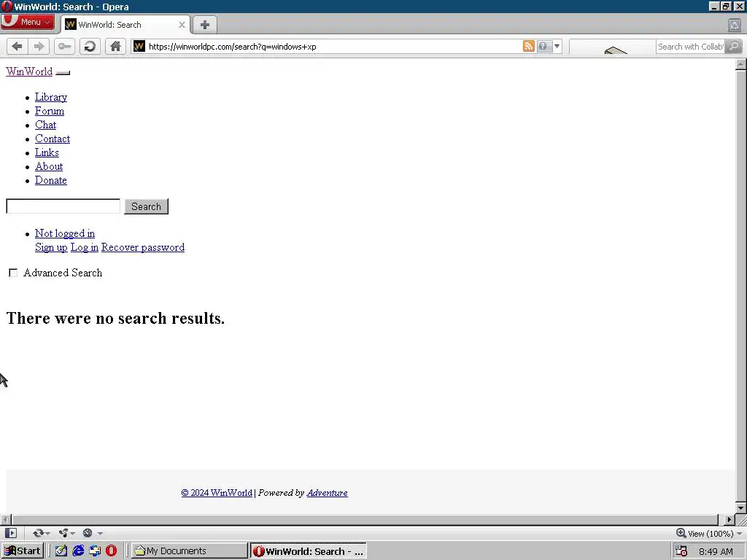Screen dimensions: 747x560
Task: Open the Library link
Action: click(51, 97)
